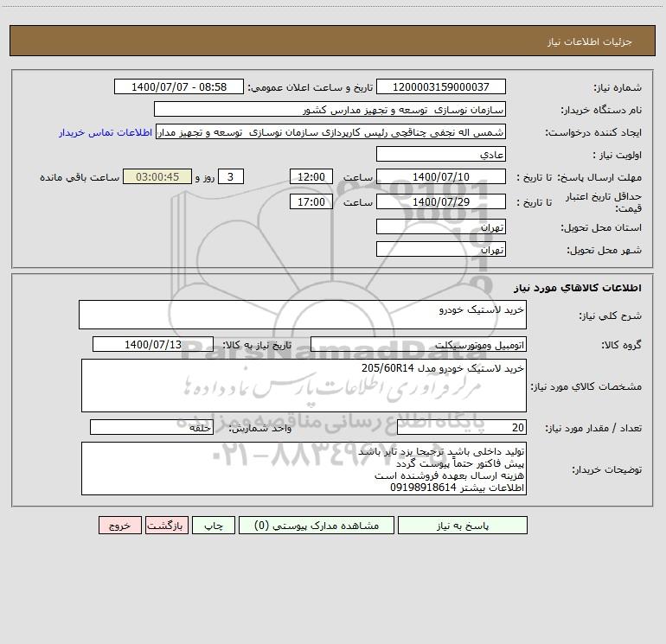This screenshot has width=666, height=644.
Task: Click the ساعت باقی مانده text
Action: (x=80, y=177)
